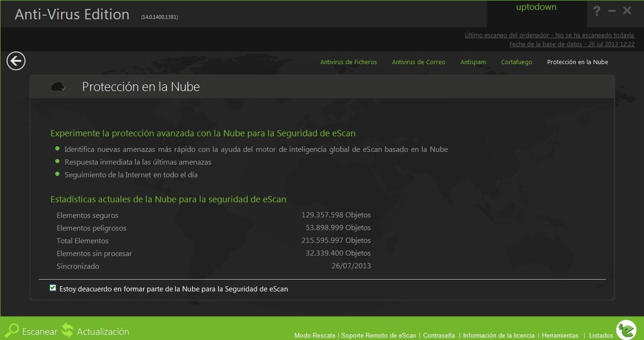Click the Elementos peligrosos label

pos(92,228)
